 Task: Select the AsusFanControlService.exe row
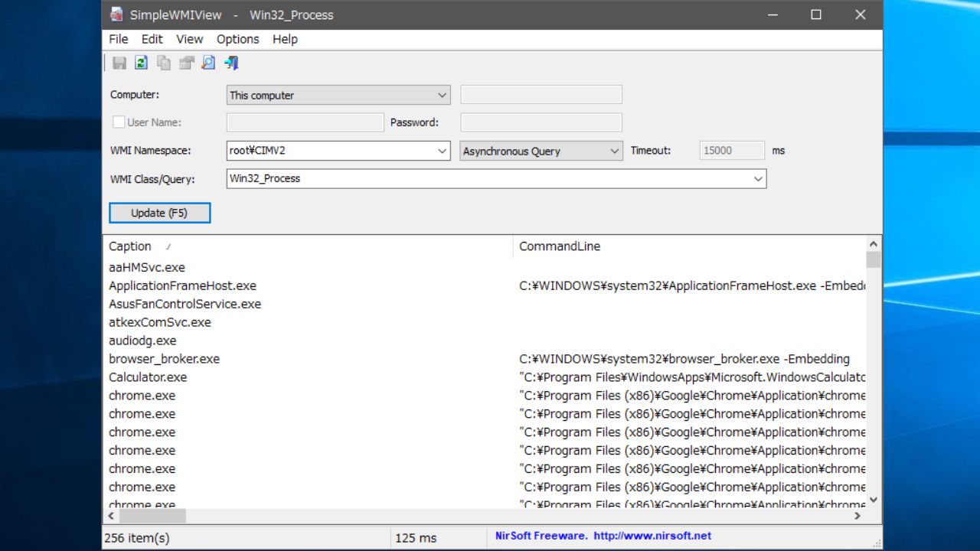(484, 305)
